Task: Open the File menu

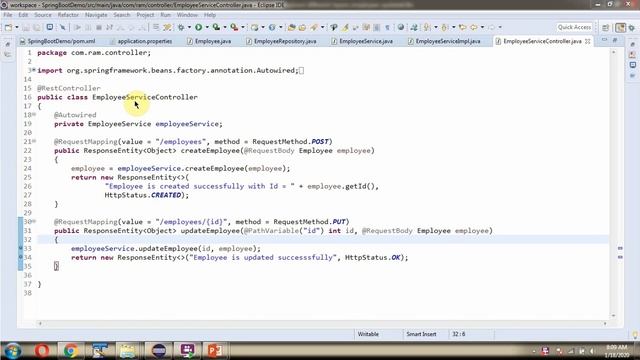Action: coord(7,15)
